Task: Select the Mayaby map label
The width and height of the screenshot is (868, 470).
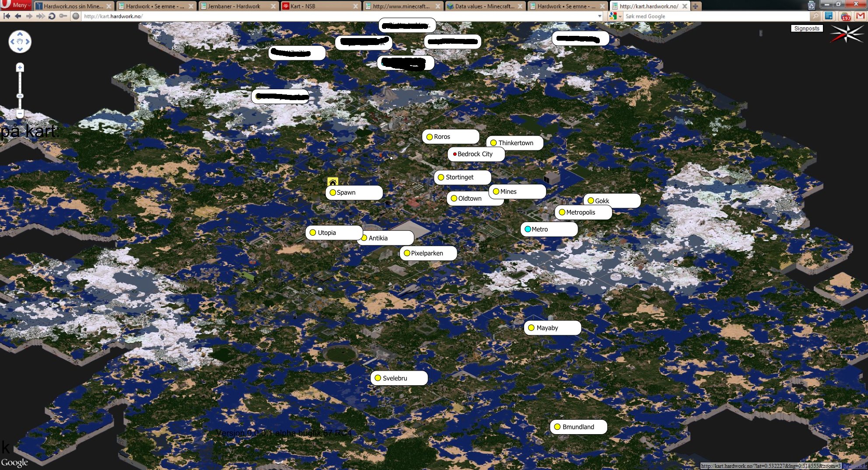Action: point(553,328)
